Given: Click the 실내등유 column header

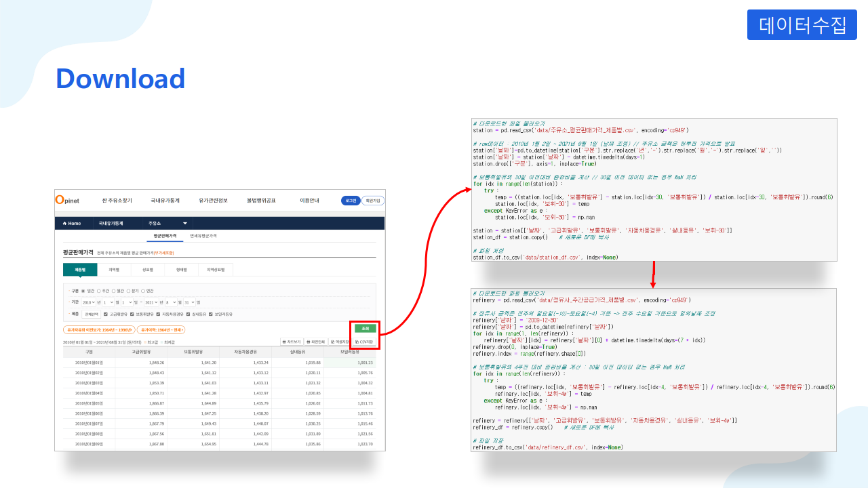Looking at the screenshot, I should [x=298, y=352].
